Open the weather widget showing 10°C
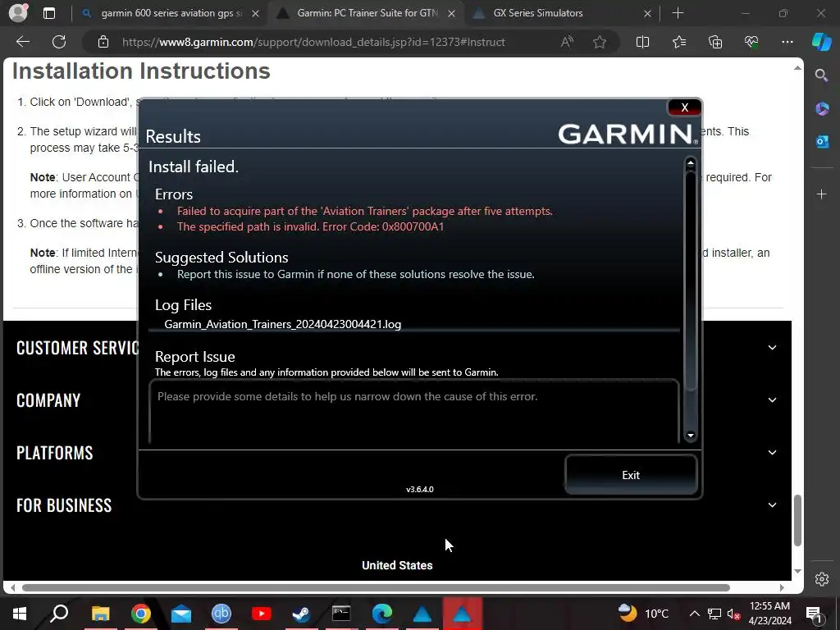This screenshot has height=630, width=840. coord(643,614)
